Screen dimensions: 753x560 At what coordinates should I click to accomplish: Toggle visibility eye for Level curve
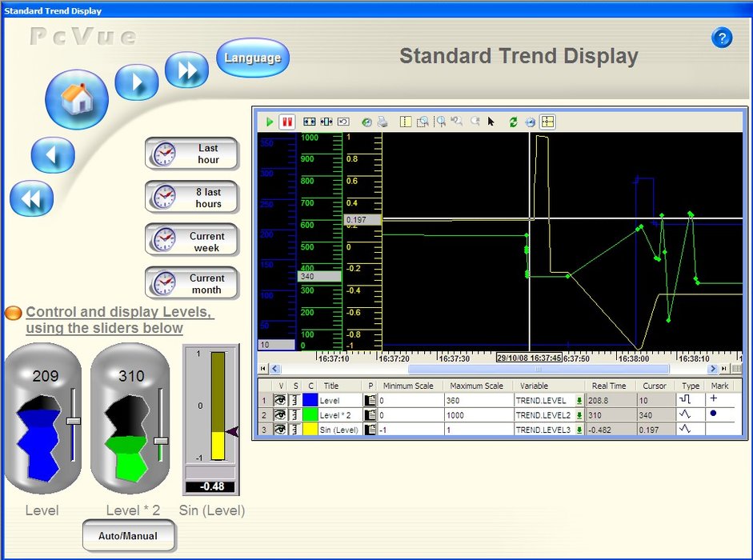coord(280,400)
